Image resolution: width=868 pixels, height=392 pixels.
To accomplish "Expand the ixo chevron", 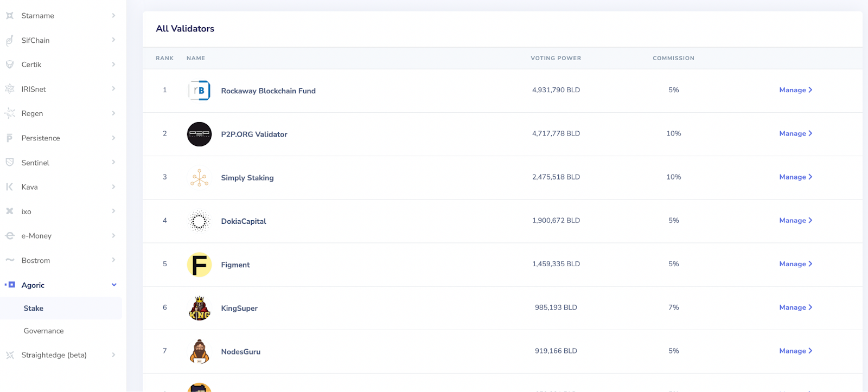I will pos(113,211).
